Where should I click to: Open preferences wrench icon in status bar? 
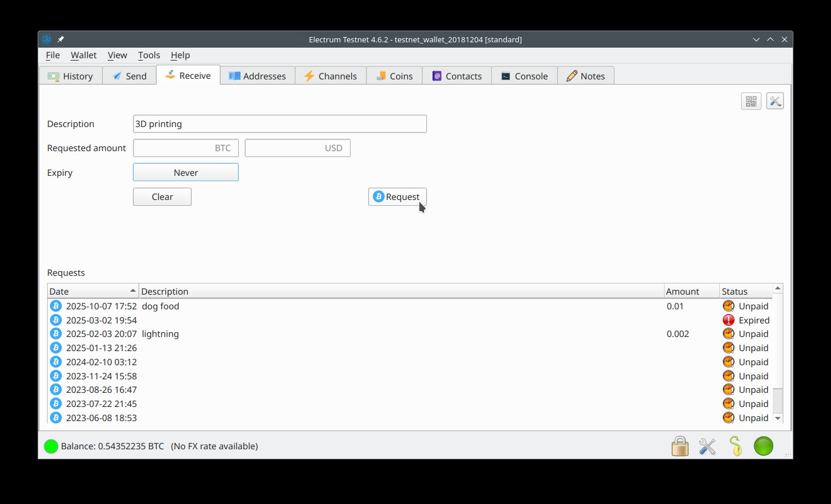click(707, 446)
